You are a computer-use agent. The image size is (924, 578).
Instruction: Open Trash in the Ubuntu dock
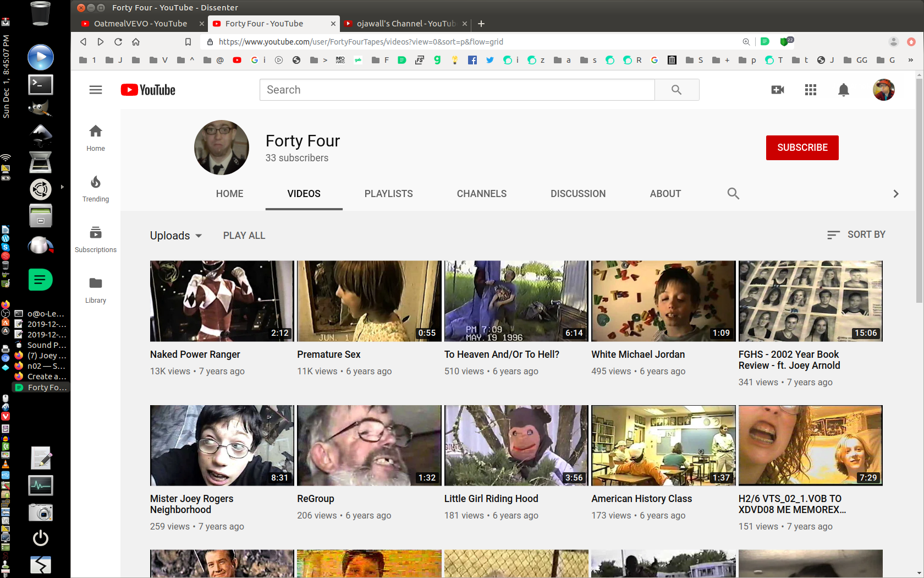[41, 14]
